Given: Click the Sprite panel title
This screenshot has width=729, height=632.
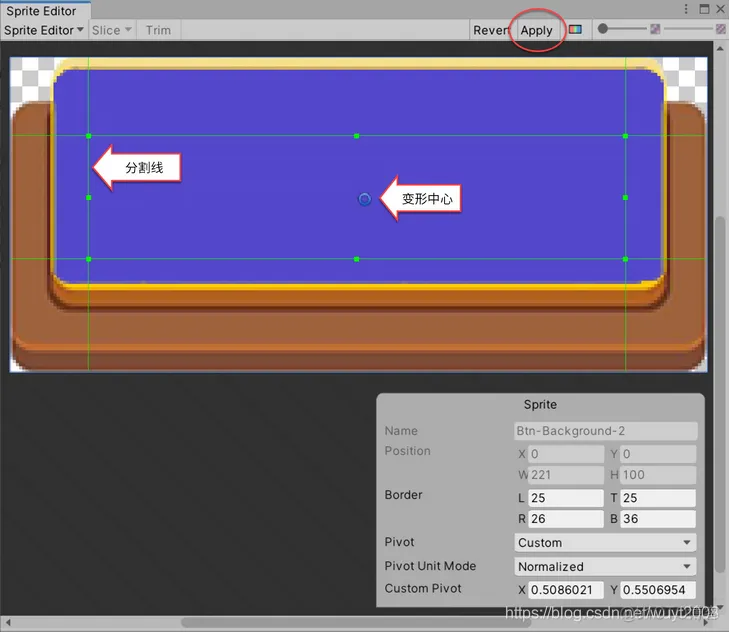Looking at the screenshot, I should [540, 405].
